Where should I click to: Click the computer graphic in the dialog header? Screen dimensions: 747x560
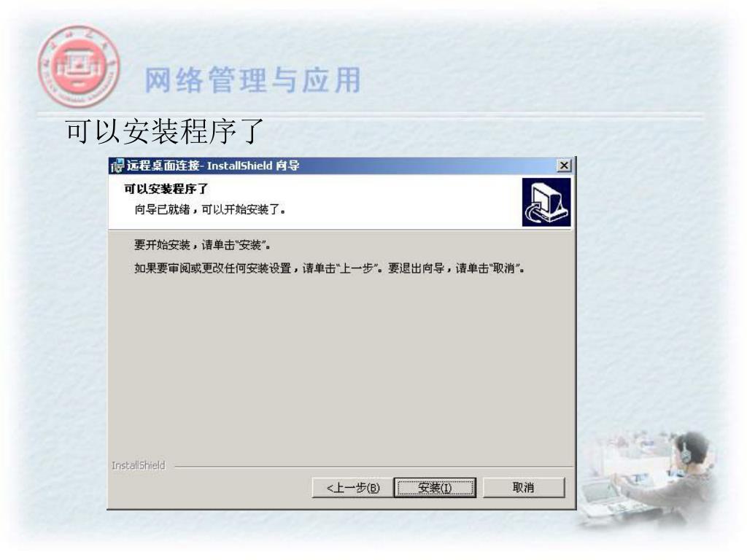click(x=546, y=202)
